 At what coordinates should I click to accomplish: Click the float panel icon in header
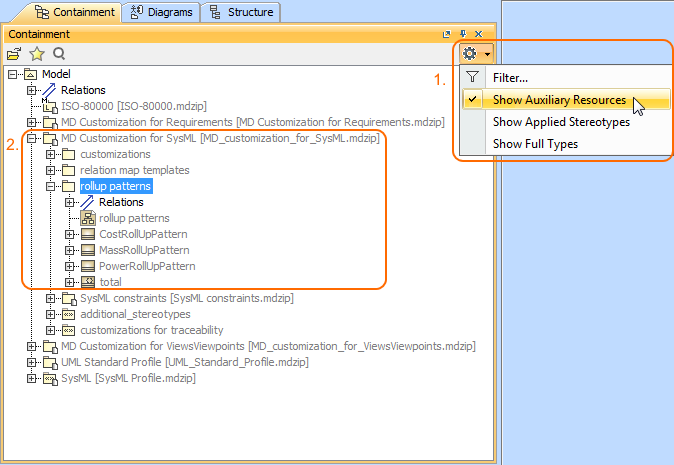tap(447, 34)
